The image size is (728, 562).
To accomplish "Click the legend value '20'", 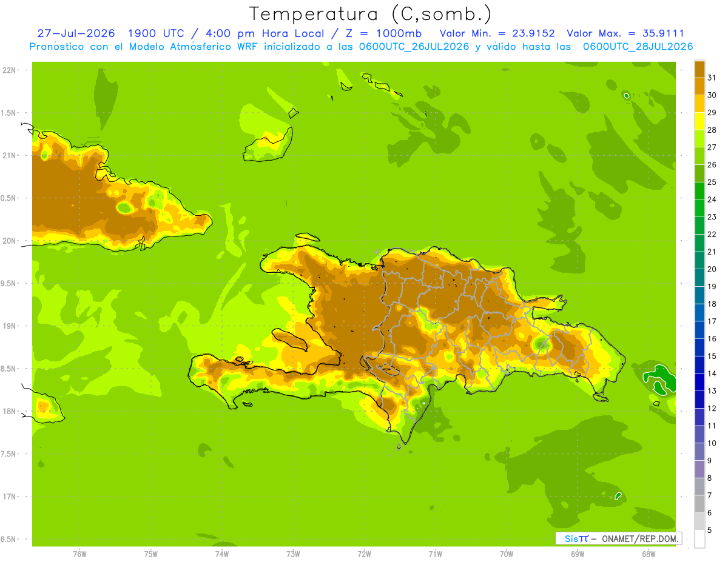I will [x=712, y=269].
